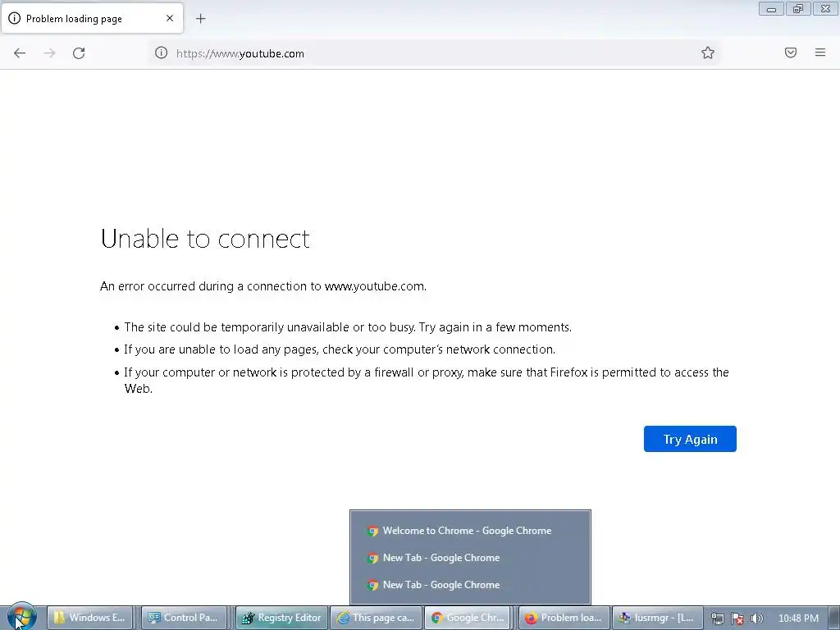Open a new tab with plus button
The width and height of the screenshot is (840, 630).
200,19
